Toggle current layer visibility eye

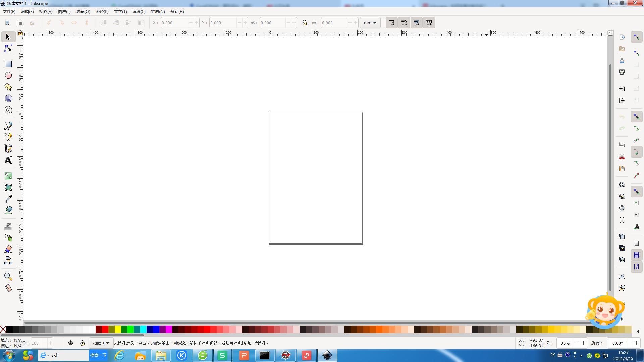click(x=70, y=343)
